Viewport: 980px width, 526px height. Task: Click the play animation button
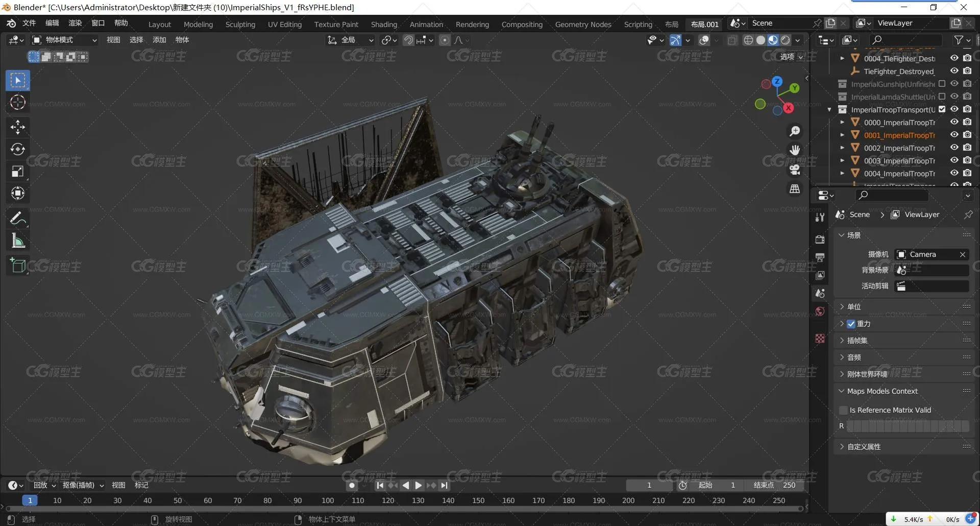point(419,485)
